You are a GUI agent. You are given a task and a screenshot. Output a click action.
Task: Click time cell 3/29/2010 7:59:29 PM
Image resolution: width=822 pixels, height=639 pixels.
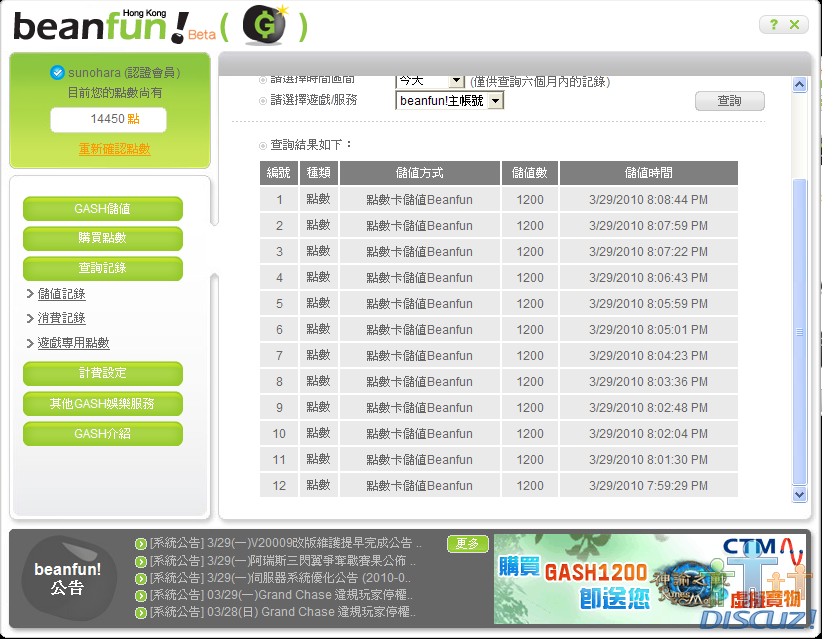(648, 485)
